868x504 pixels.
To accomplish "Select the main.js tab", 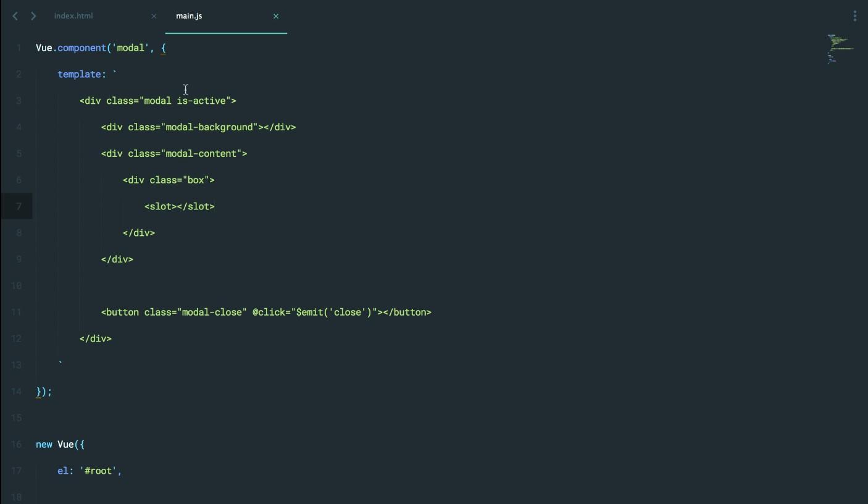I will coord(189,16).
